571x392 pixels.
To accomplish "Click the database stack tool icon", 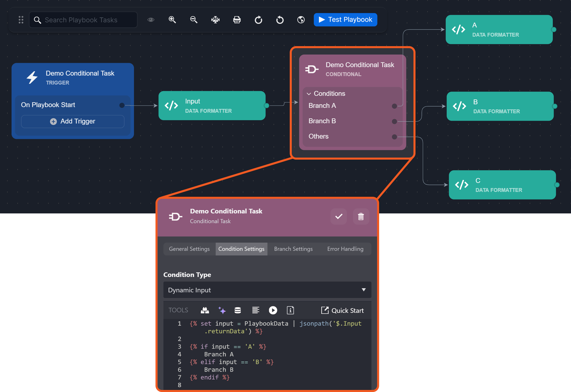I will pos(238,310).
